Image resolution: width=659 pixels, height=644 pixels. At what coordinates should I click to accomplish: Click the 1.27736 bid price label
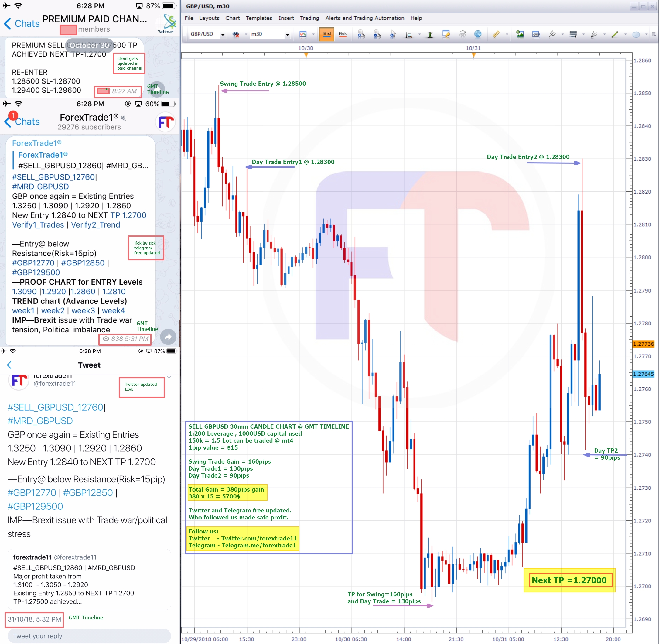(644, 344)
